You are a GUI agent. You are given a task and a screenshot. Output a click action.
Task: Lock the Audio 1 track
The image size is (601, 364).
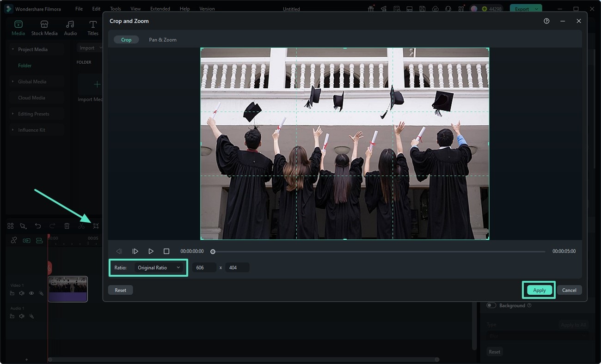tap(12, 316)
